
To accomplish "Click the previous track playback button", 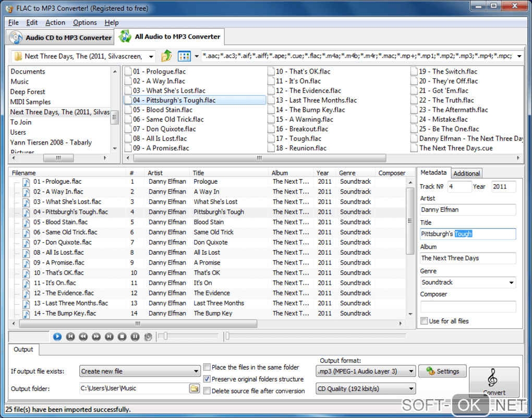I will [x=70, y=337].
